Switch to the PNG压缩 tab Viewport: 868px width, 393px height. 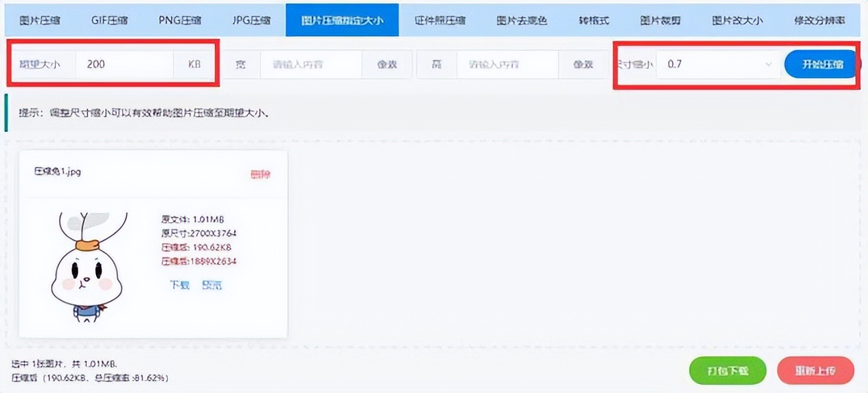180,20
